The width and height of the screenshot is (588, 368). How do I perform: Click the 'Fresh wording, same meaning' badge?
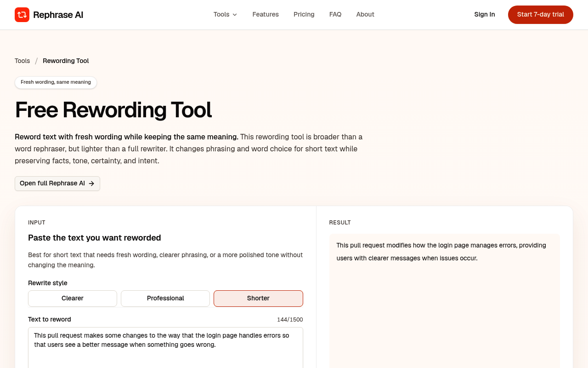[x=56, y=82]
